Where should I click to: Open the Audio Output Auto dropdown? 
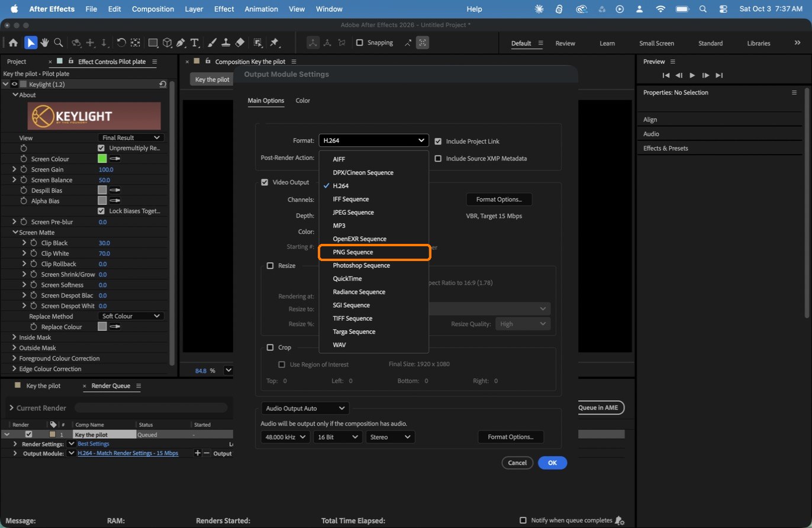[305, 408]
